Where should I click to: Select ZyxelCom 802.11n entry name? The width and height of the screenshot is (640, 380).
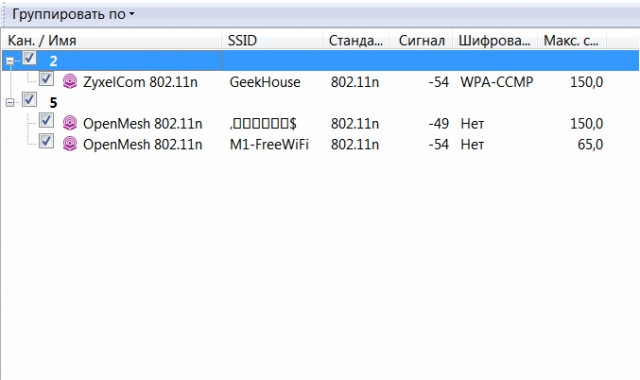tap(140, 82)
